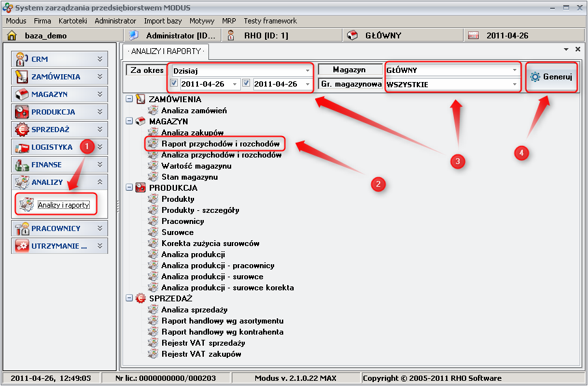Click the Sprzedaż red gear icon in sidebar

(x=21, y=130)
